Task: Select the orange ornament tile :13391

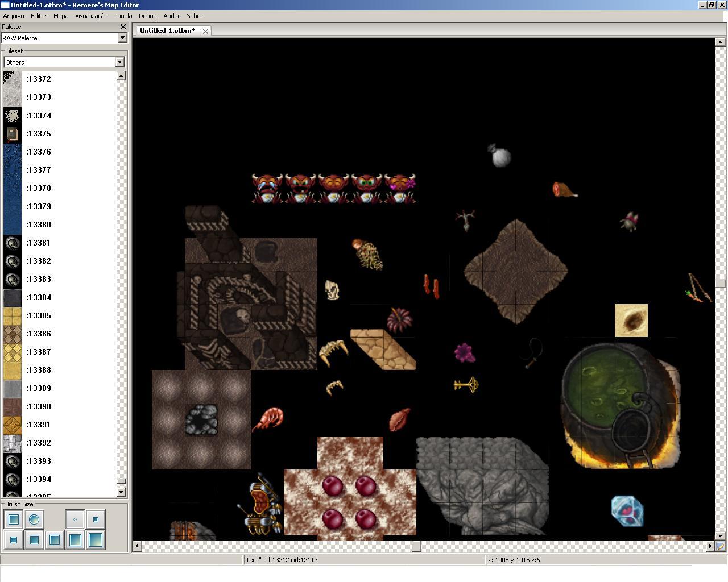Action: tap(13, 425)
